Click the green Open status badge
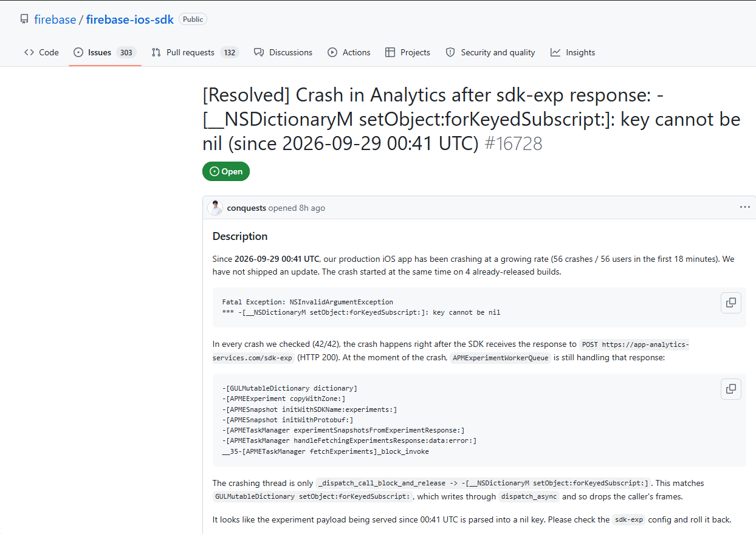Viewport: 756px width, 534px height. [226, 171]
